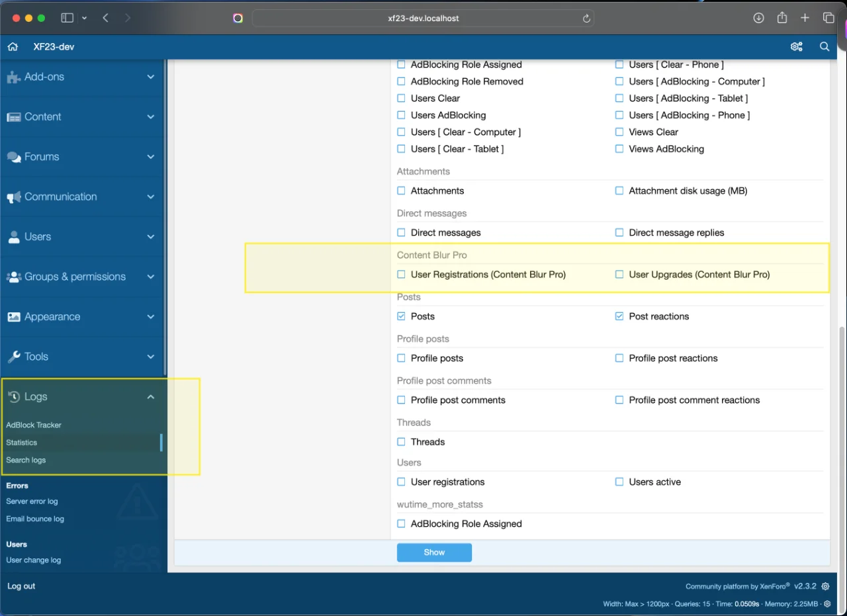847x616 pixels.
Task: Open admin settings gears icon in header
Action: (x=797, y=47)
